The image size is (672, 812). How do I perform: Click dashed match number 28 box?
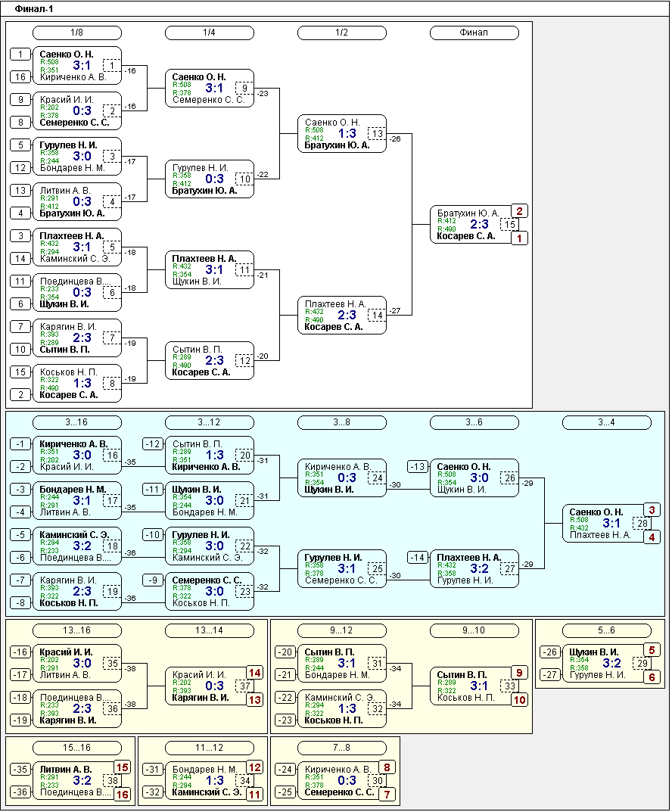[x=642, y=524]
